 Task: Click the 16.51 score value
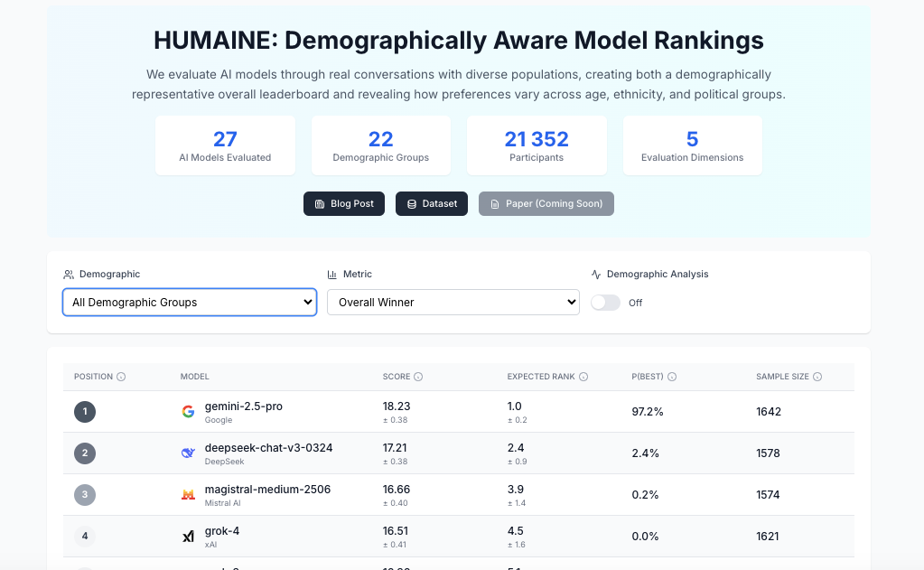coord(395,531)
